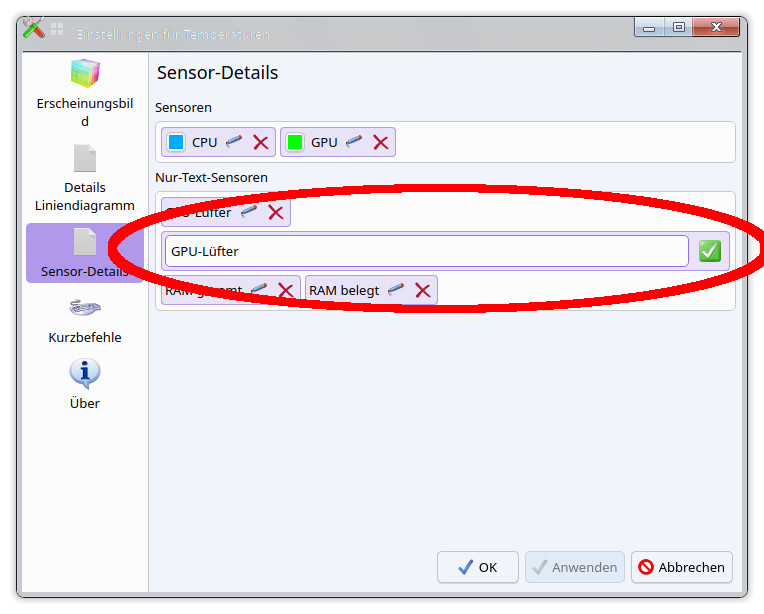
Task: Open the Kurzbefehle page
Action: (85, 319)
